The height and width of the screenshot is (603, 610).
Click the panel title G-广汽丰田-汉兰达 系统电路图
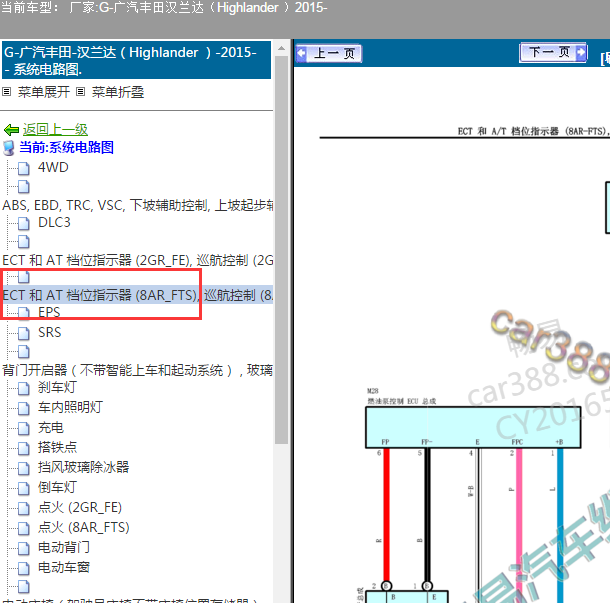coord(137,61)
